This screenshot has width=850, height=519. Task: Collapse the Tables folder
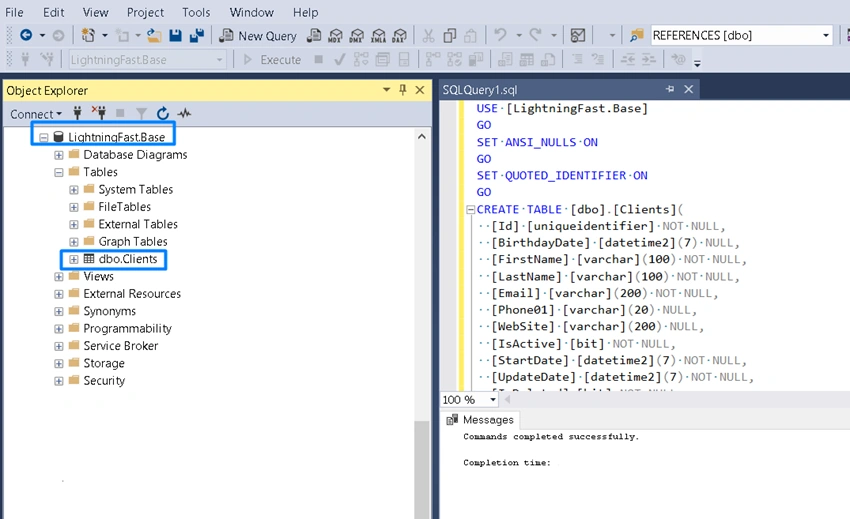tap(59, 172)
